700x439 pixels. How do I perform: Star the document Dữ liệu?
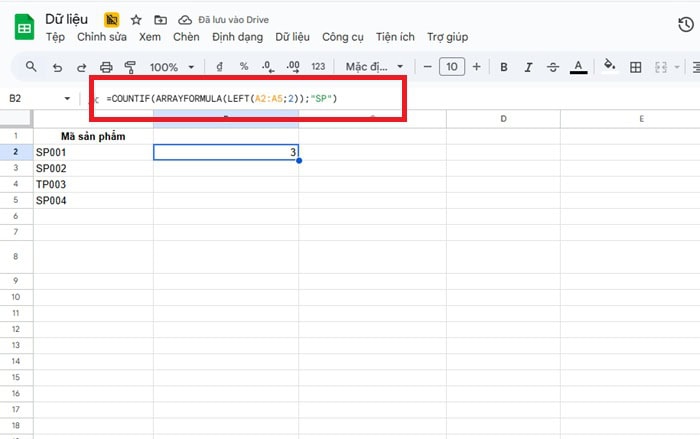(136, 19)
